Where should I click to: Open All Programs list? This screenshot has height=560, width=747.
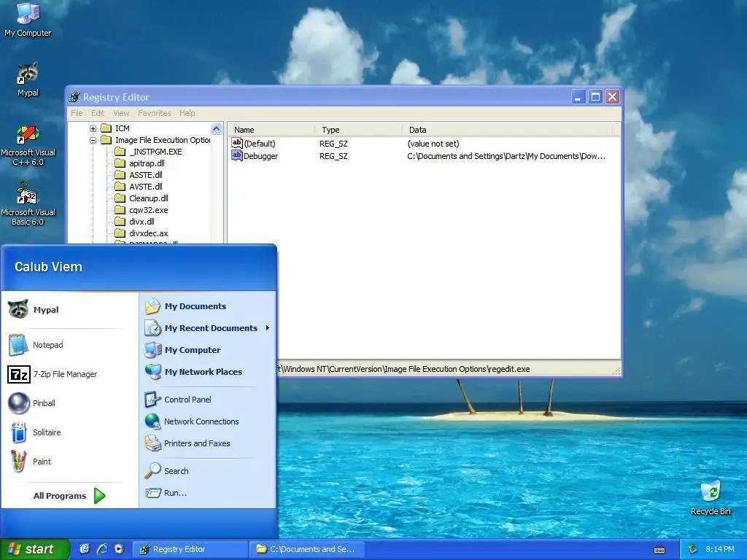pyautogui.click(x=69, y=496)
